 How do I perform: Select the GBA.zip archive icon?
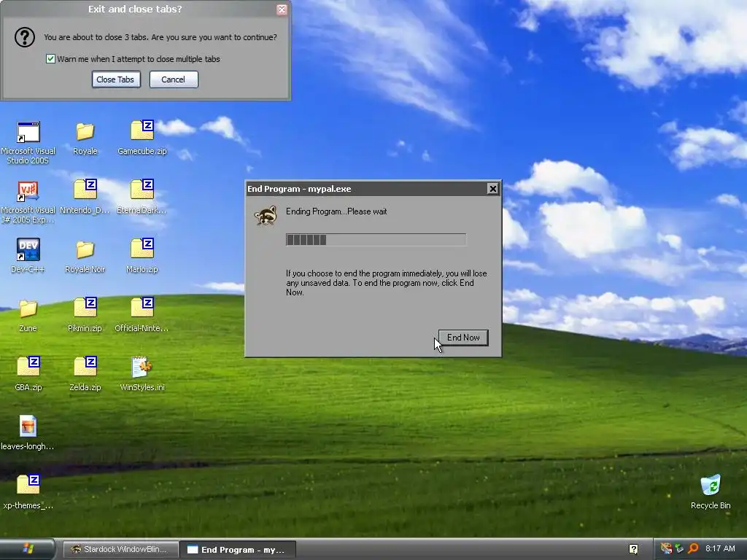pyautogui.click(x=28, y=366)
